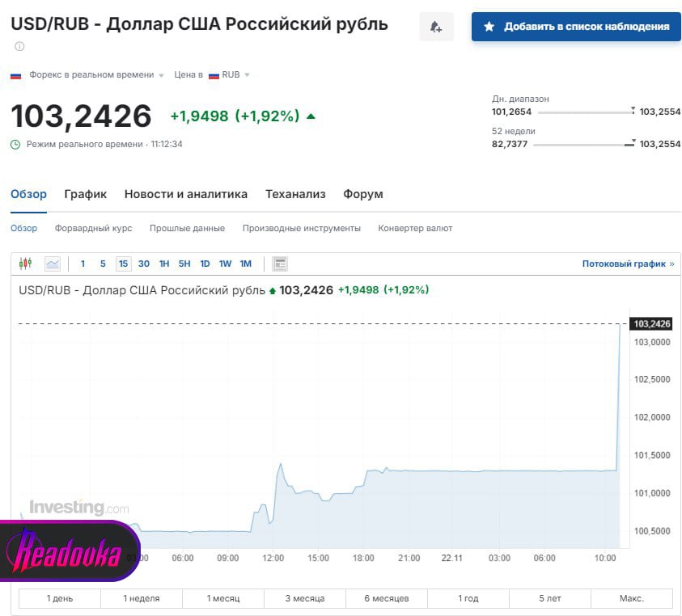Screen dimensions: 682x616
Task: Open the Теханализ tab
Action: [295, 194]
